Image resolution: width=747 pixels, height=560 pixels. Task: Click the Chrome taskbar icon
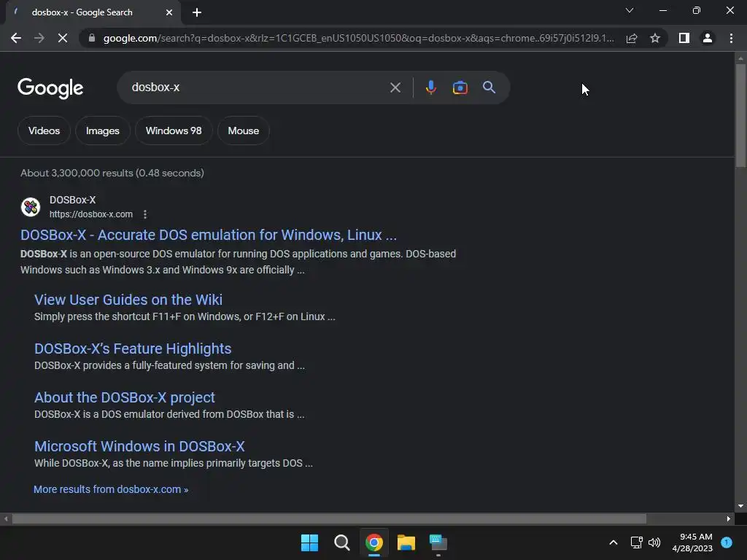374,542
